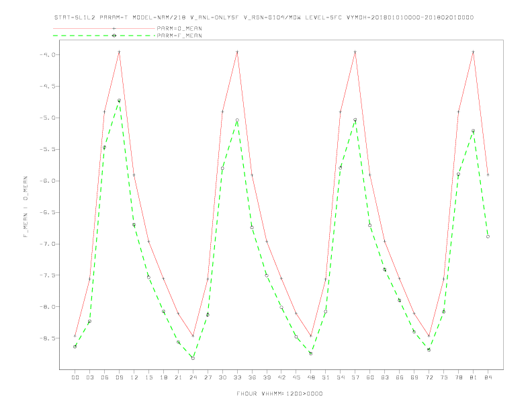Viewport: 532px width, 411px height.
Task: Click the 06 forecast hour tick label
Action: click(x=105, y=377)
